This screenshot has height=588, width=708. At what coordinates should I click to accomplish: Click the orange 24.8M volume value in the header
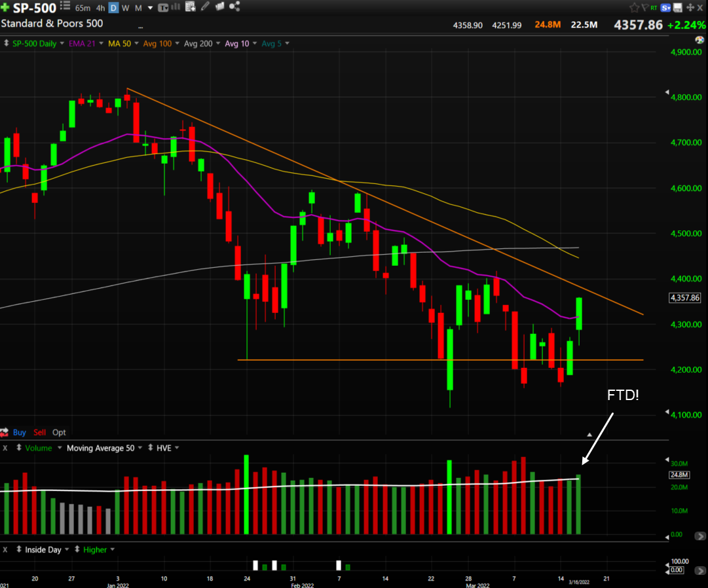pos(548,25)
